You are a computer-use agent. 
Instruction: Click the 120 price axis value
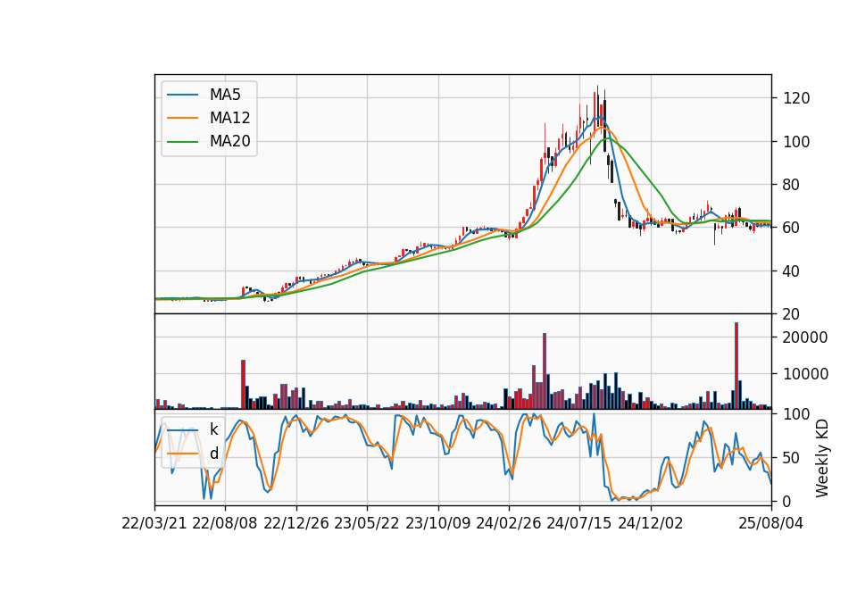pyautogui.click(x=796, y=98)
